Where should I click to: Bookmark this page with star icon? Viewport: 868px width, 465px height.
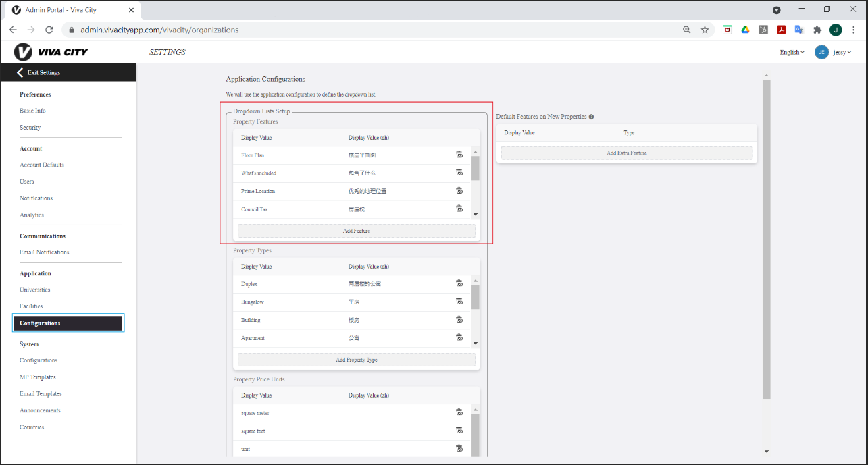[705, 30]
